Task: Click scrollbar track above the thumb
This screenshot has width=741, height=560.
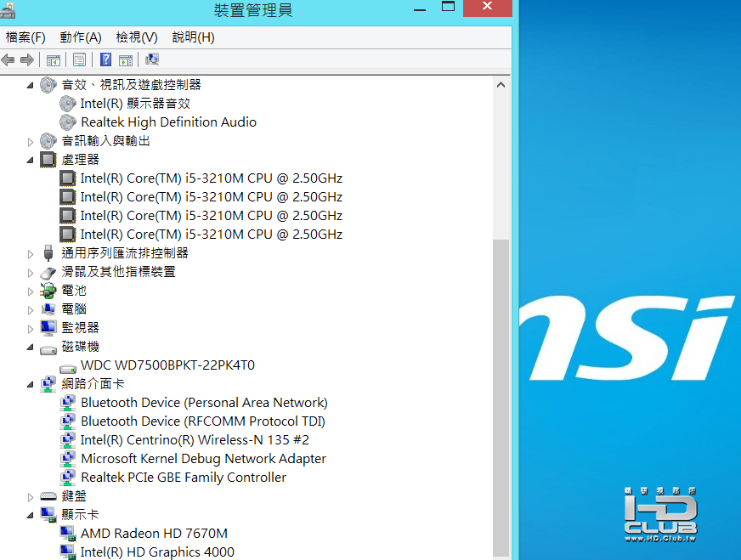Action: pos(501,167)
